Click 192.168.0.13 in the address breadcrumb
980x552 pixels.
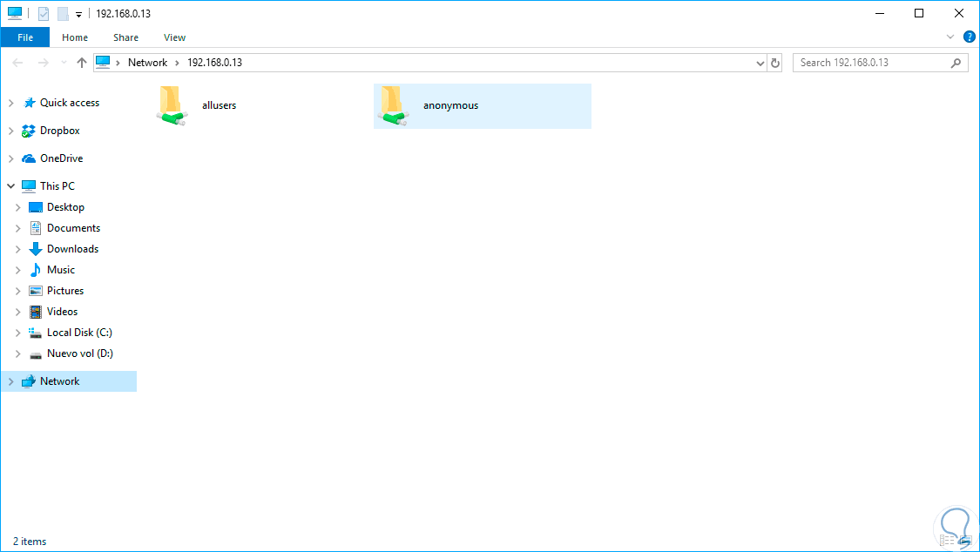click(214, 63)
